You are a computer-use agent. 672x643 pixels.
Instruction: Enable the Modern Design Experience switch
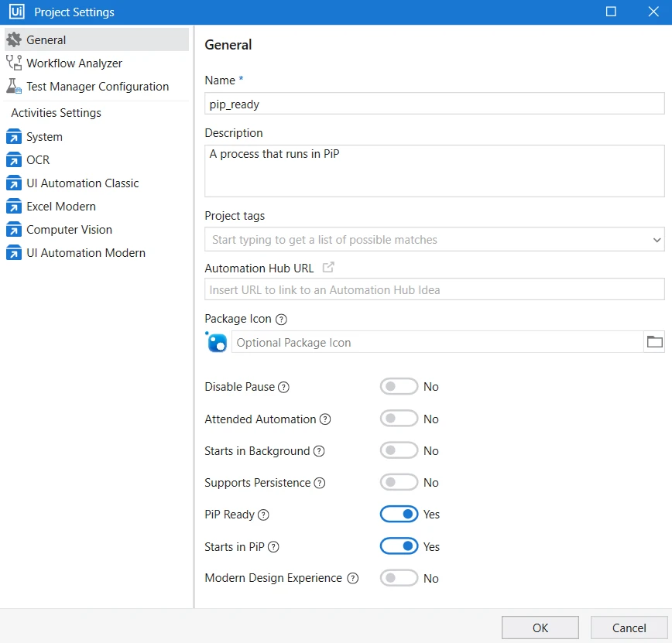399,578
